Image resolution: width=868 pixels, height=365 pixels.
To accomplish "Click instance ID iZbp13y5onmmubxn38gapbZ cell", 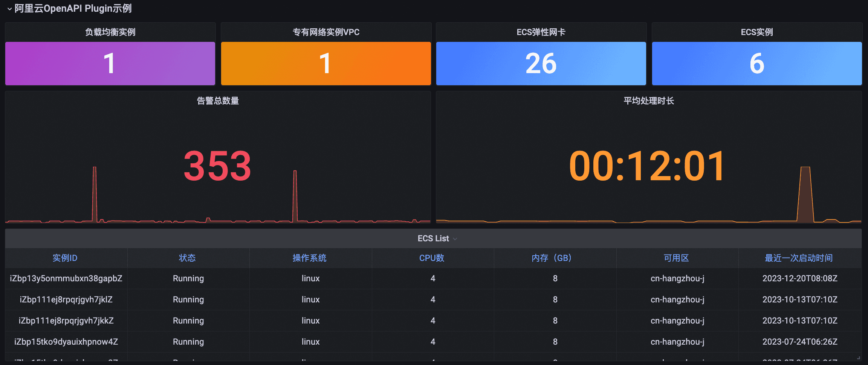I will pos(66,278).
